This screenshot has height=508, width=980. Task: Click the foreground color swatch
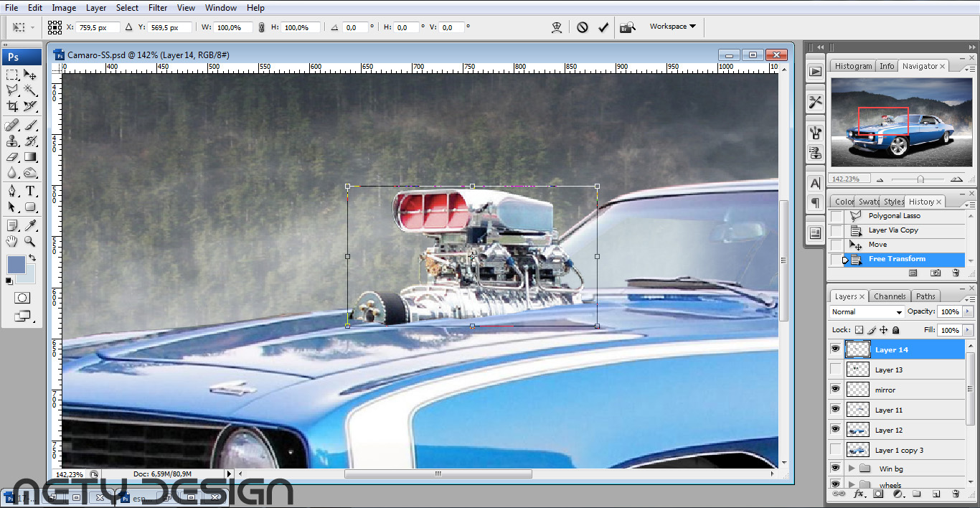pos(17,265)
